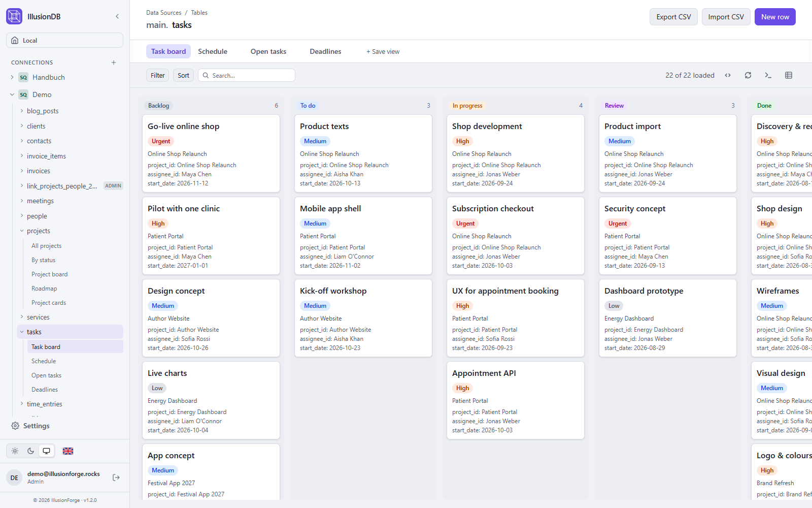Click the IllusionDB logo icon
The image size is (812, 508).
14,16
